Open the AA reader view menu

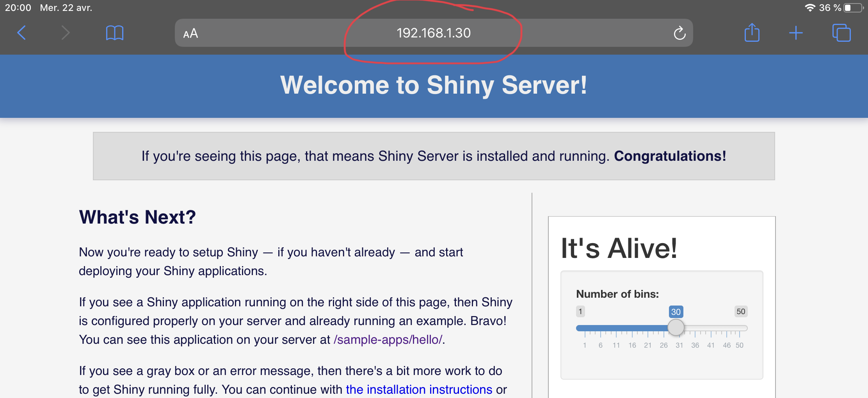pos(190,34)
